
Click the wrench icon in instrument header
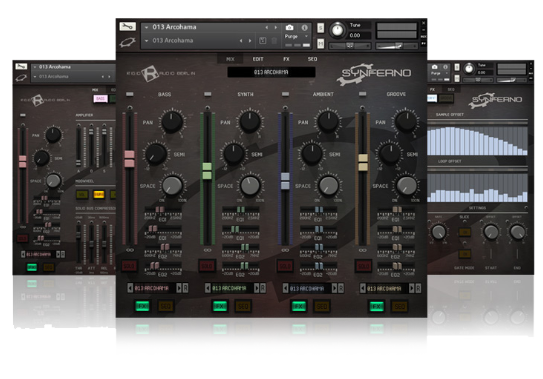(x=127, y=27)
